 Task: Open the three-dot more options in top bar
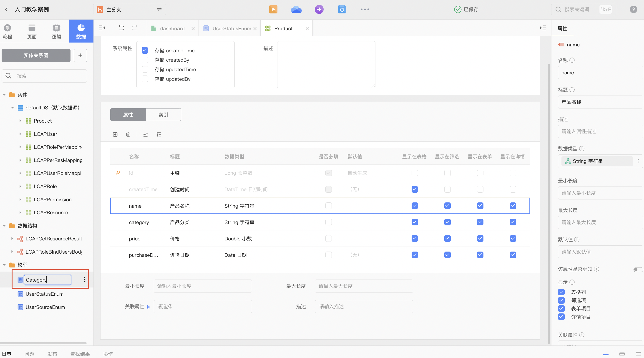click(365, 10)
